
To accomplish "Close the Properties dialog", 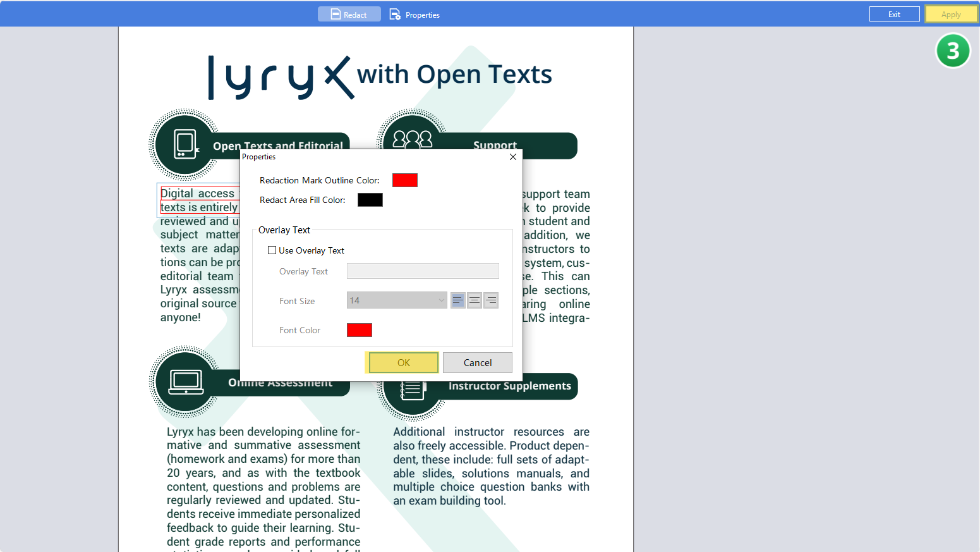I will tap(513, 157).
